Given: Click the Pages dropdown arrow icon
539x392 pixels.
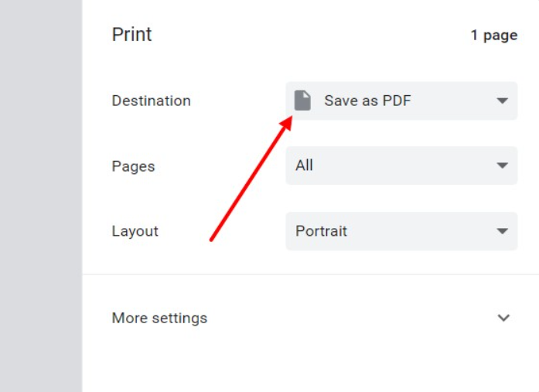Looking at the screenshot, I should tap(502, 165).
